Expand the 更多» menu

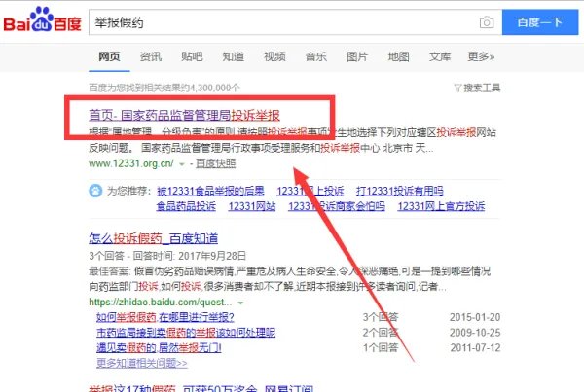point(481,56)
